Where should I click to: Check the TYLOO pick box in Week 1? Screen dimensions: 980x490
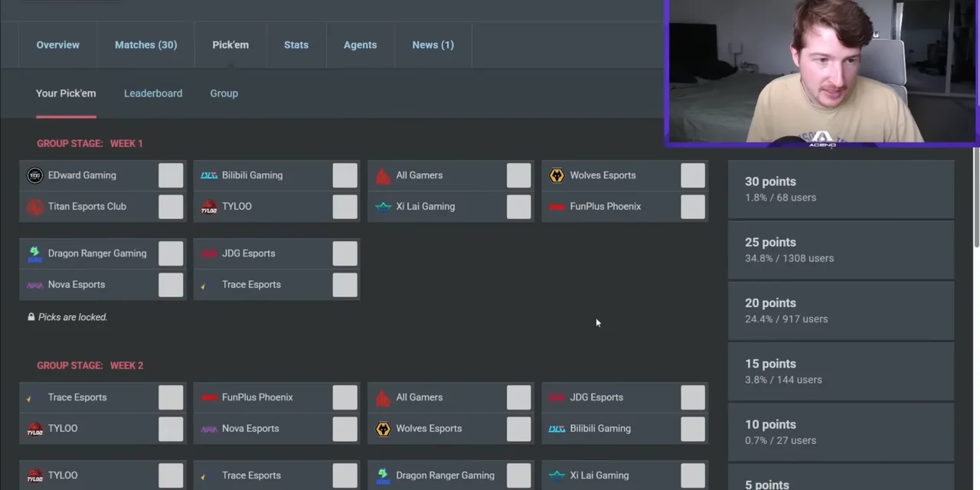(x=345, y=207)
